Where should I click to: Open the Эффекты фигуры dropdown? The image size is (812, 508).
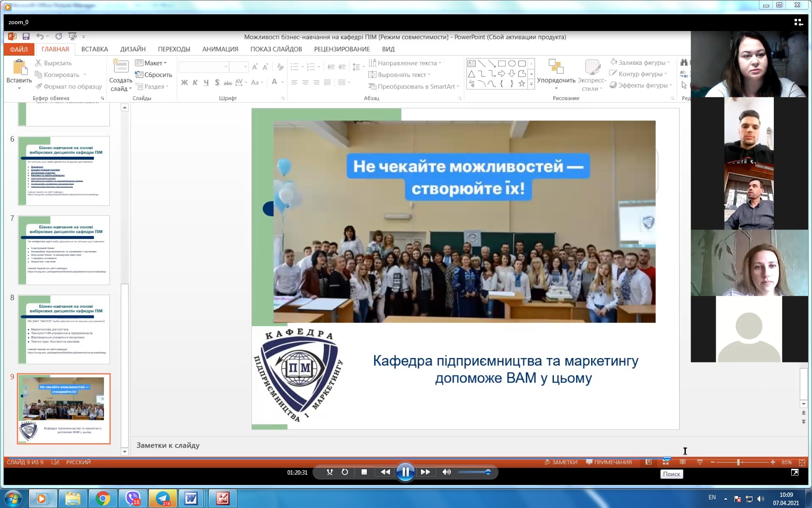pyautogui.click(x=641, y=85)
